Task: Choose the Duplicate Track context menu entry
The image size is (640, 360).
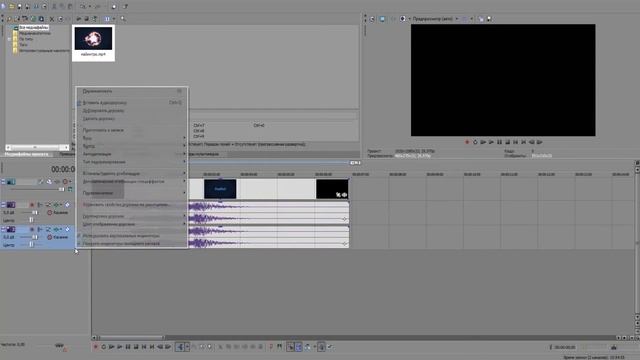Action: (x=131, y=111)
